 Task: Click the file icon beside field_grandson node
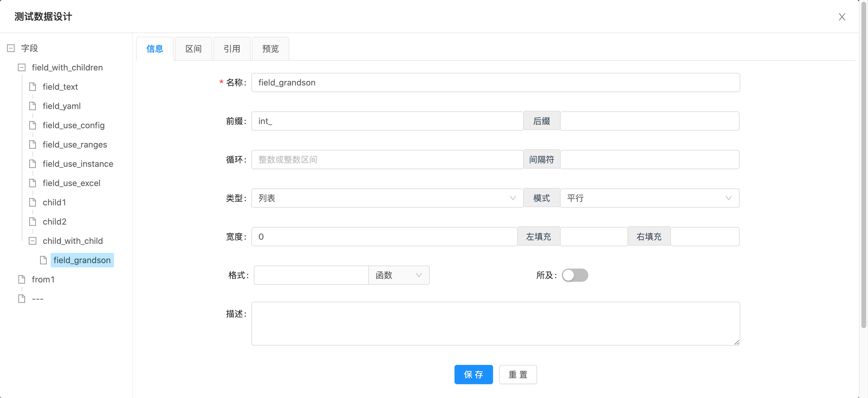43,260
